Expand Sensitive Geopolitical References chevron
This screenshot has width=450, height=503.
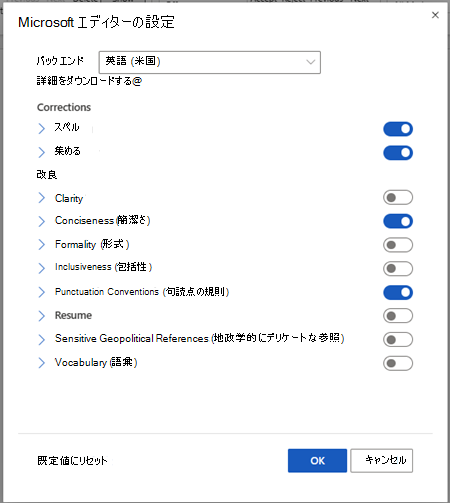[x=41, y=339]
